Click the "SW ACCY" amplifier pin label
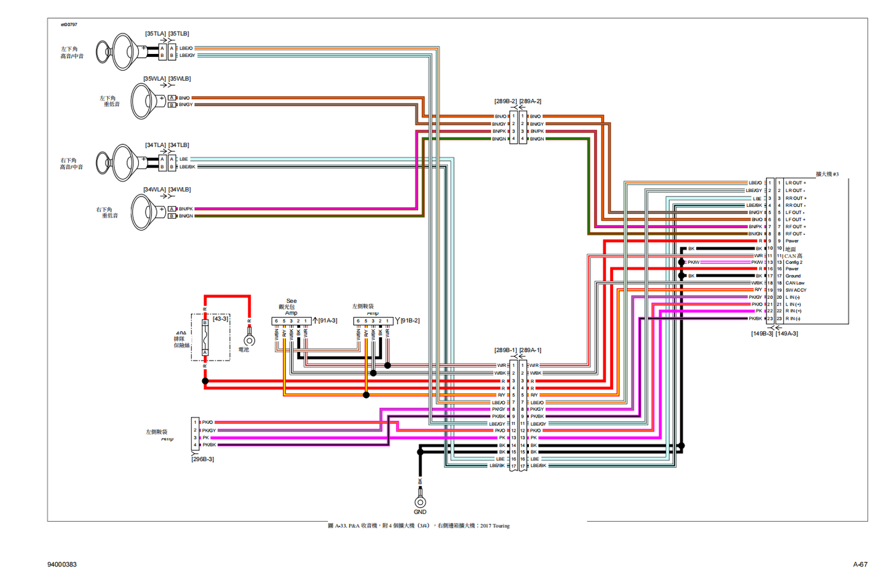Image resolution: width=896 pixels, height=588 pixels. [796, 290]
